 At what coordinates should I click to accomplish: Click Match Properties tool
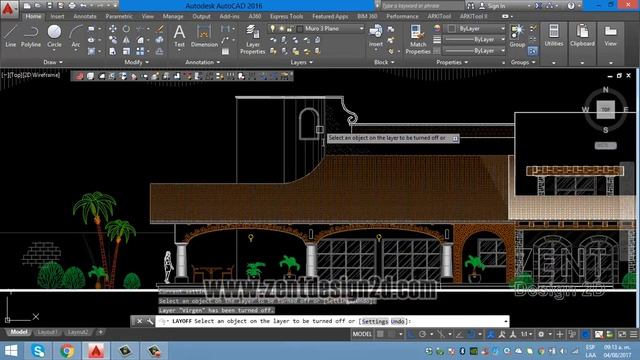[x=418, y=39]
